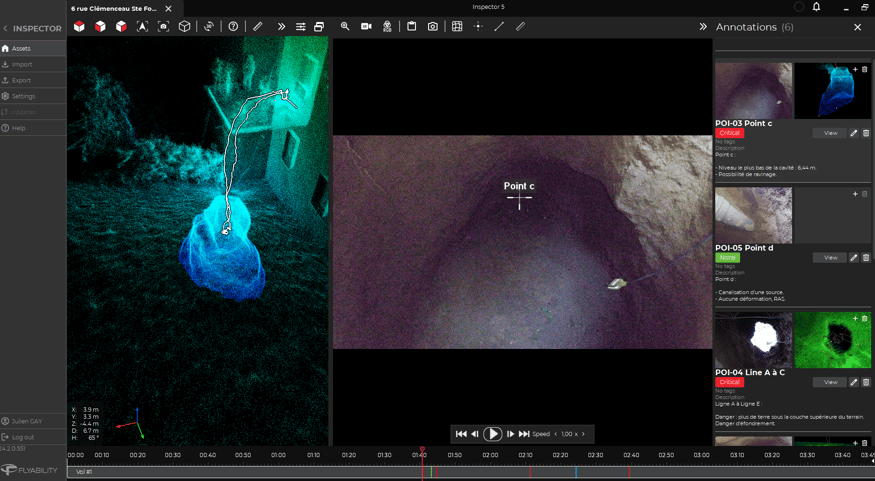This screenshot has width=875, height=481.
Task: Edit POI-05 Point d with pencil icon
Action: [854, 258]
